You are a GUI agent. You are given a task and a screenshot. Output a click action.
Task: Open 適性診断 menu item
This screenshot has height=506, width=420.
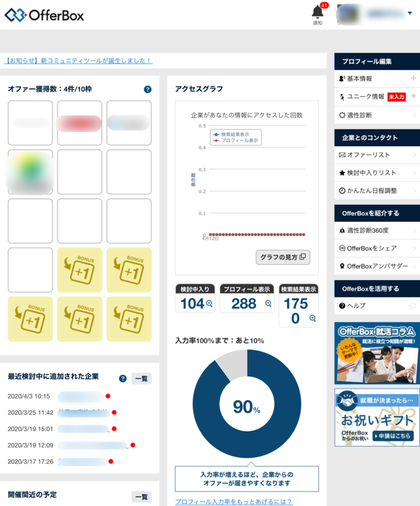coord(377,115)
